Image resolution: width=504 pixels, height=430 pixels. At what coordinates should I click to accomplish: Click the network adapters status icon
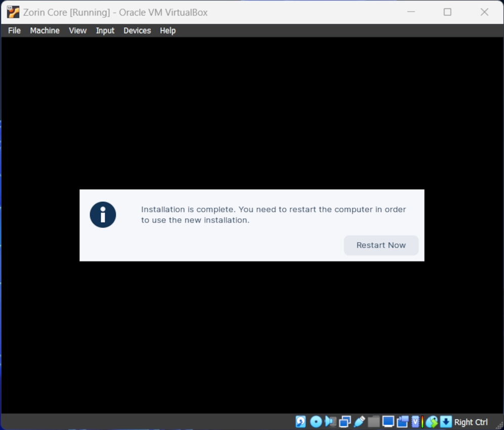coord(345,421)
